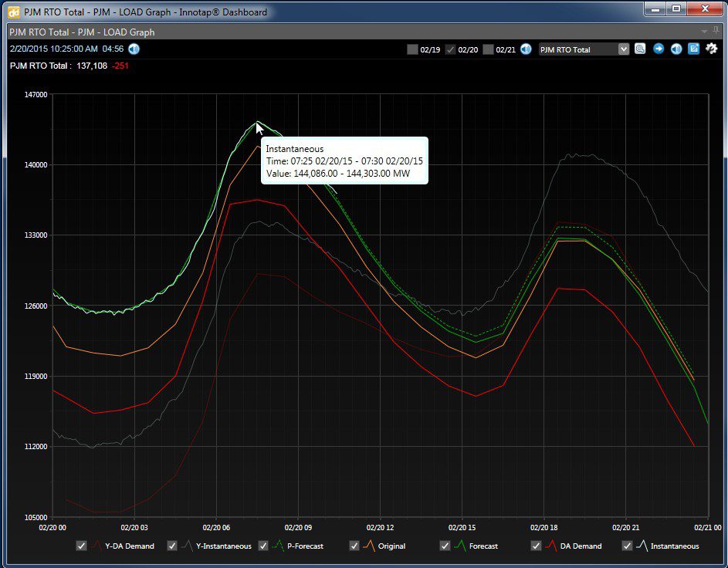Select the PJM RTO Total - PJM - LOAD Graph panel title
This screenshot has height=568, width=728.
click(x=82, y=32)
